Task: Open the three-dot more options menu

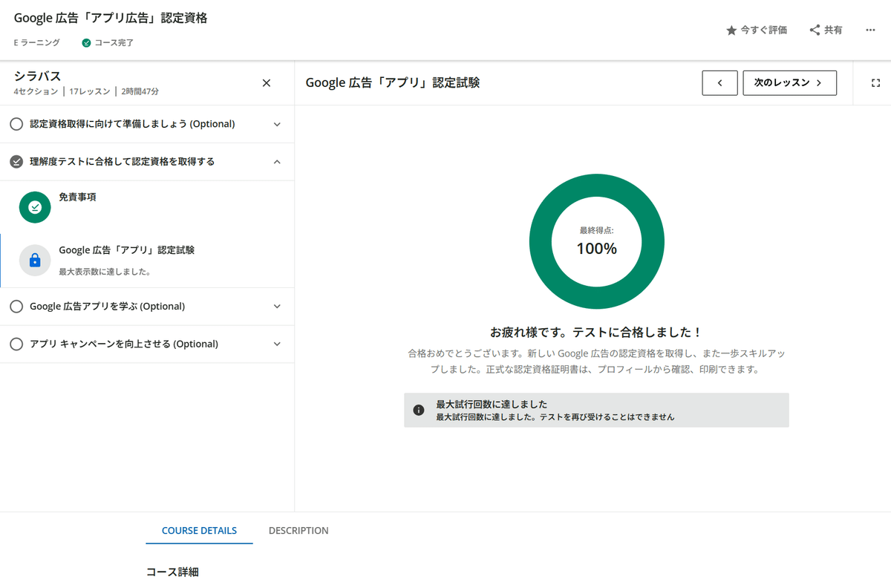Action: [871, 30]
